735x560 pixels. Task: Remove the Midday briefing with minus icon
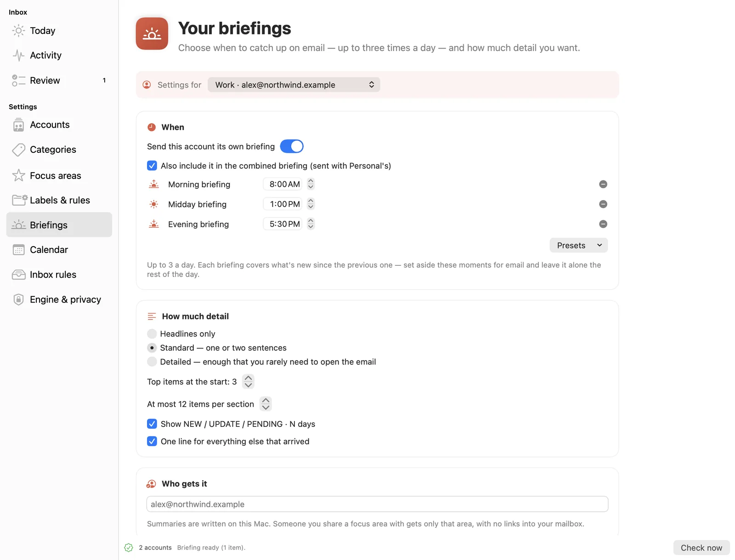point(603,204)
